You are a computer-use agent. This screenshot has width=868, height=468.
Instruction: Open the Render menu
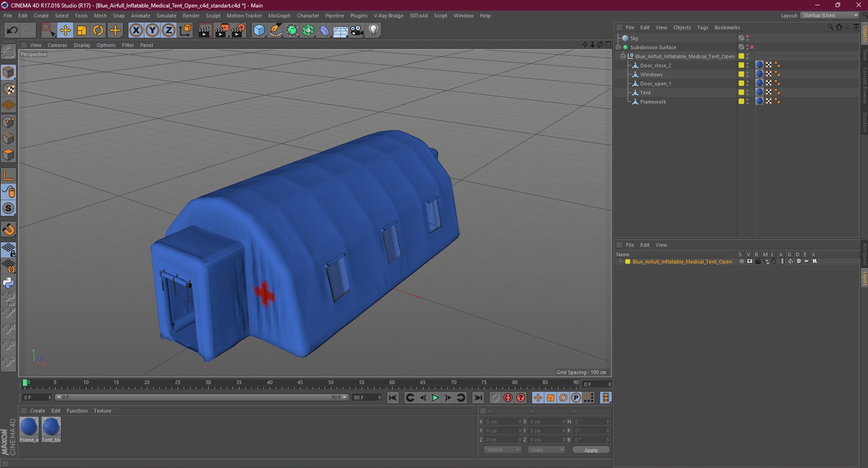click(x=191, y=15)
